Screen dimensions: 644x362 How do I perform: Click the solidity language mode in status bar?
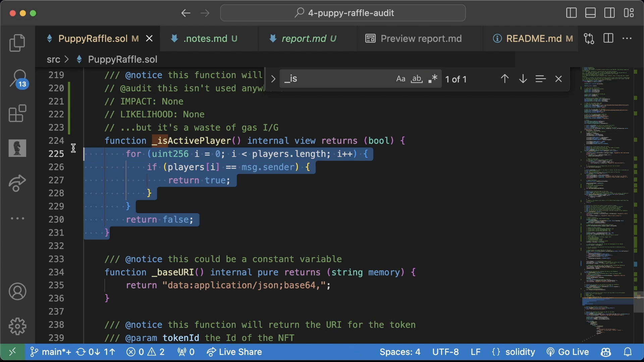520,352
